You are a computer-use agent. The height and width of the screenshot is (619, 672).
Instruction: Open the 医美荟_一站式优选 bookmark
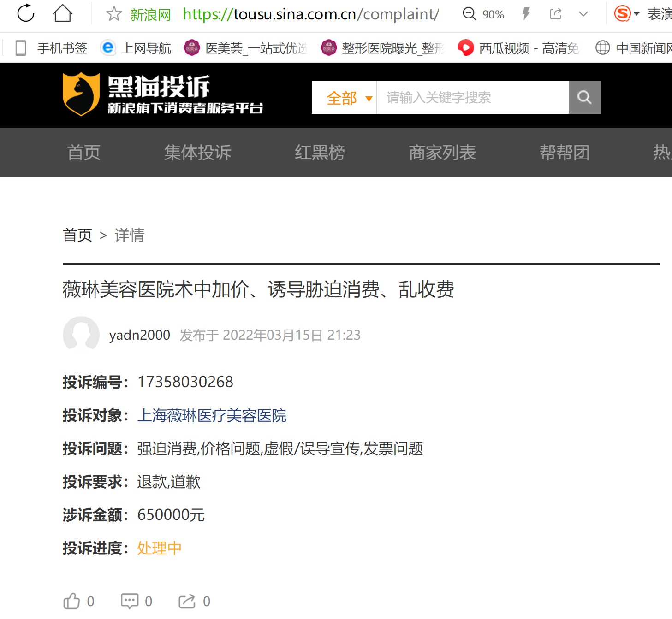[245, 48]
